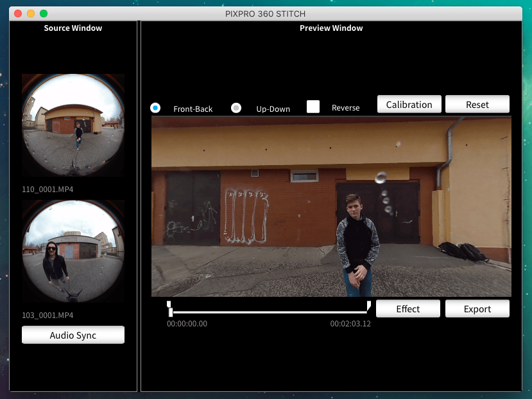Image resolution: width=532 pixels, height=399 pixels.
Task: Click the Reverse label text
Action: point(345,107)
